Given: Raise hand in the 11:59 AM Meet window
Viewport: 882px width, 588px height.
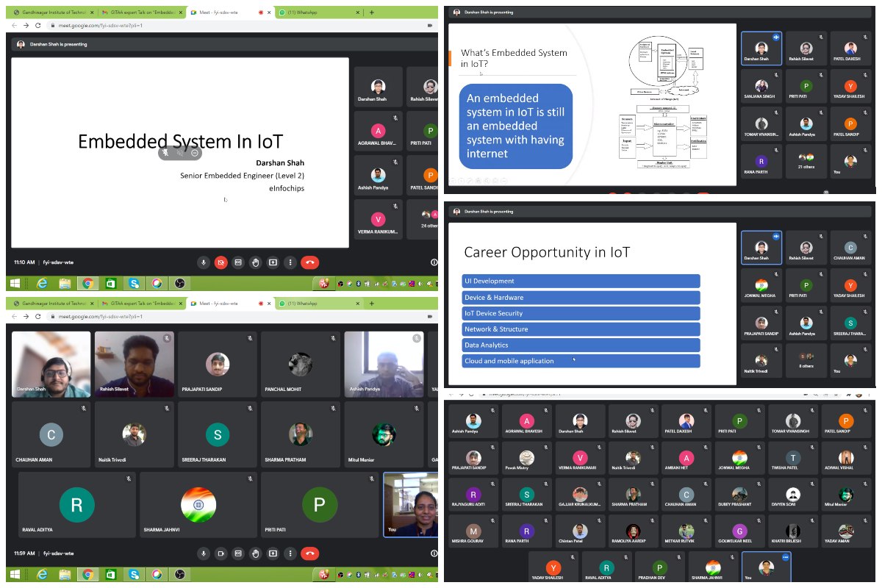Looking at the screenshot, I should coord(256,553).
